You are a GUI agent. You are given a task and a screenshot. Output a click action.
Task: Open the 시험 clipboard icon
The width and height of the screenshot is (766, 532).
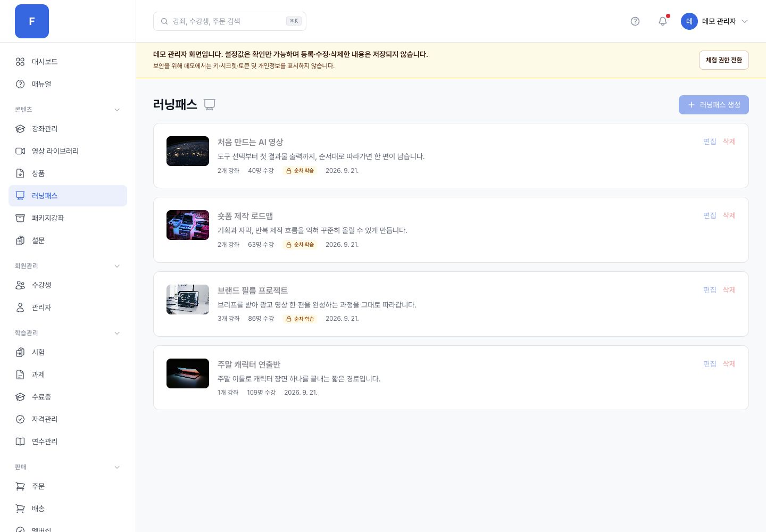(20, 352)
